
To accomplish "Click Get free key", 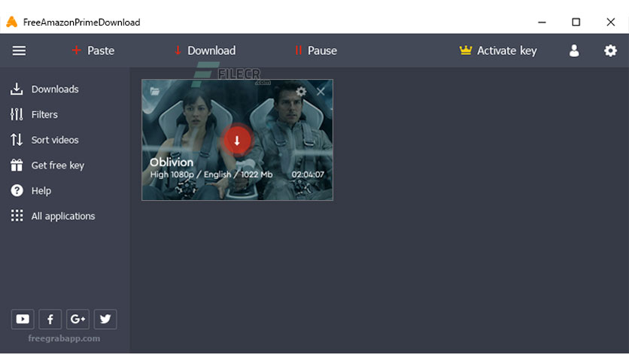I will (47, 165).
